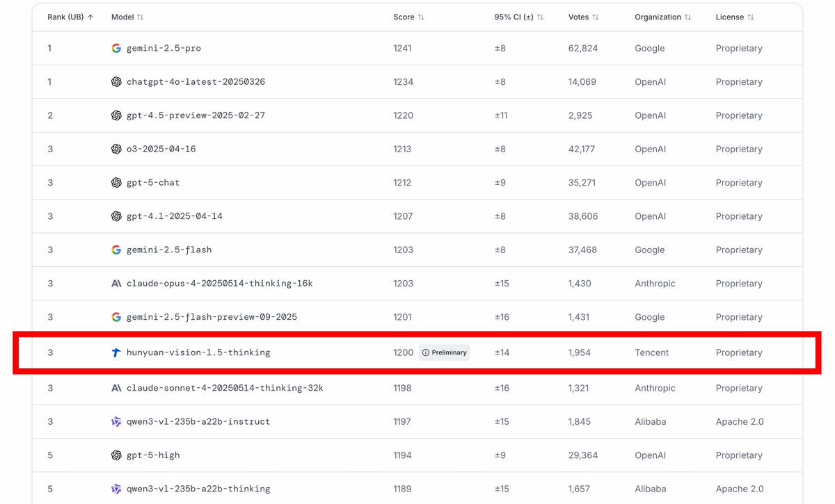The image size is (835, 504).
Task: Click the Google icon beside gemini-2.5-flash-preview-09-2025
Action: click(x=116, y=317)
